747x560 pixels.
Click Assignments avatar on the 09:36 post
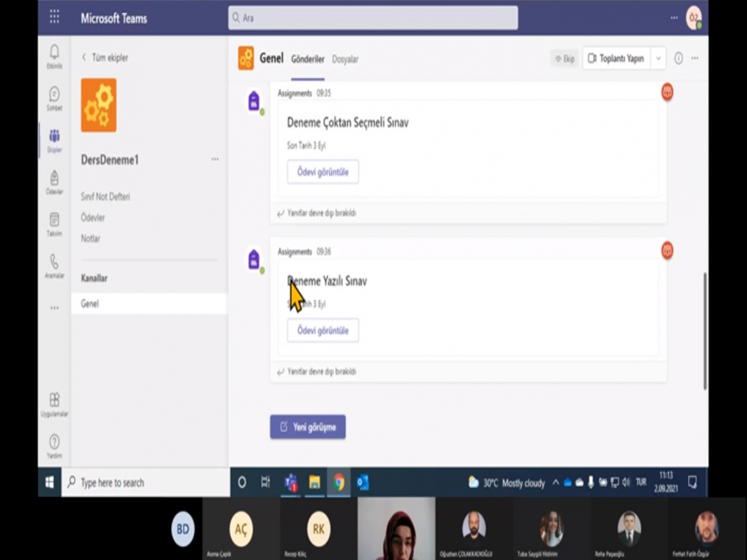(254, 260)
